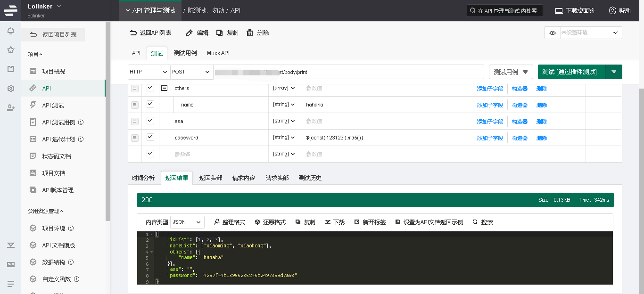Click the bell notification icon in left rail

tap(10, 31)
